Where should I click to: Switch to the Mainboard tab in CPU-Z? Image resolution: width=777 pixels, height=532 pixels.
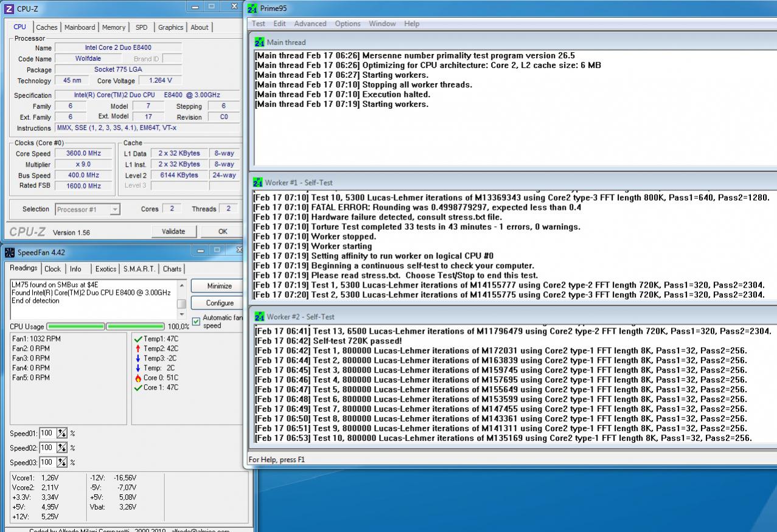(80, 27)
